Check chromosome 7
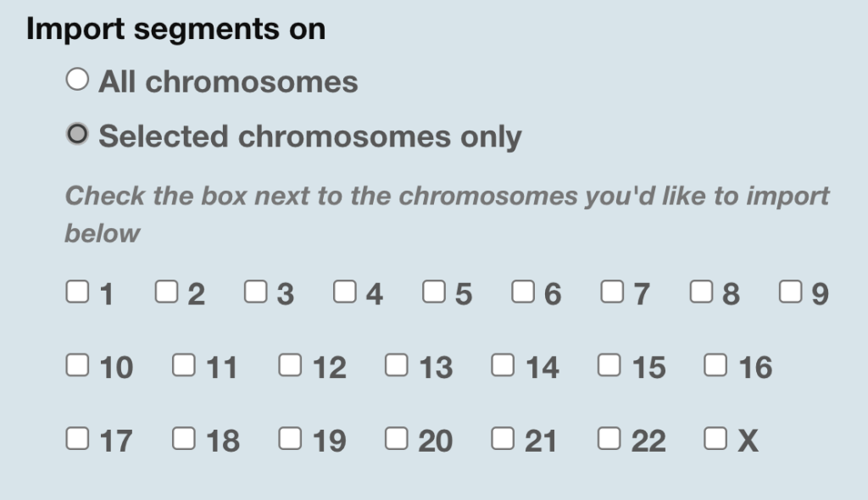The height and width of the screenshot is (500, 868). pyautogui.click(x=612, y=291)
